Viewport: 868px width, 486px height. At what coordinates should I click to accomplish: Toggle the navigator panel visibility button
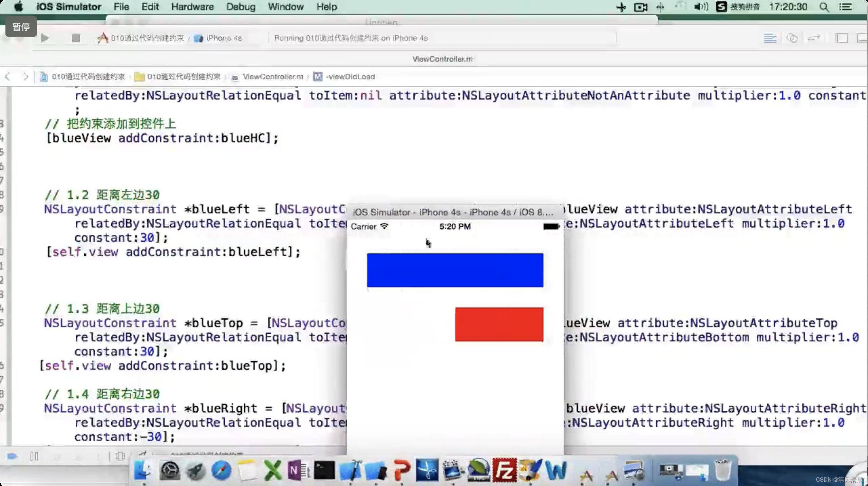point(842,38)
